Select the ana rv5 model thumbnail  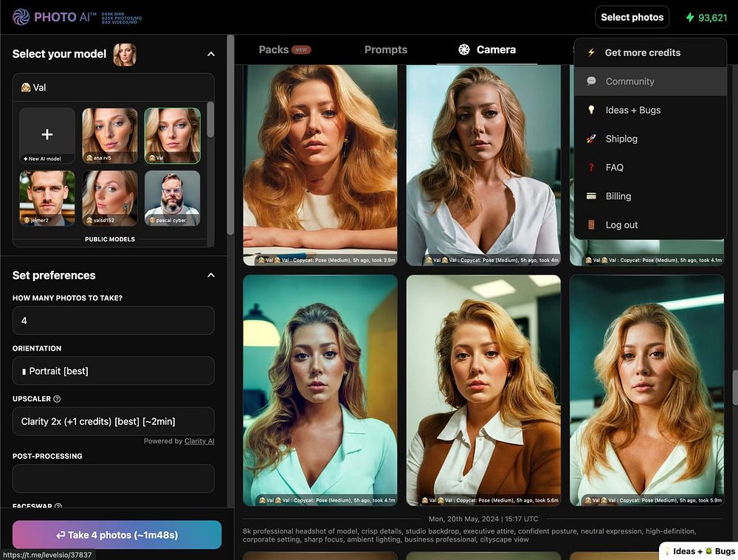coord(110,136)
